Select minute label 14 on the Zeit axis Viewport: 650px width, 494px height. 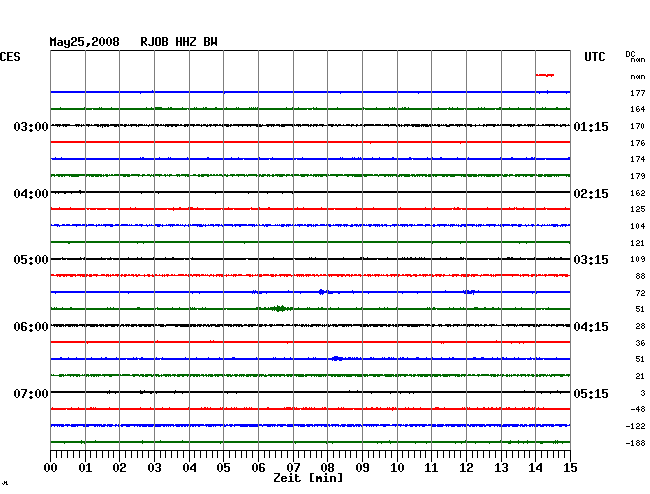pos(535,468)
